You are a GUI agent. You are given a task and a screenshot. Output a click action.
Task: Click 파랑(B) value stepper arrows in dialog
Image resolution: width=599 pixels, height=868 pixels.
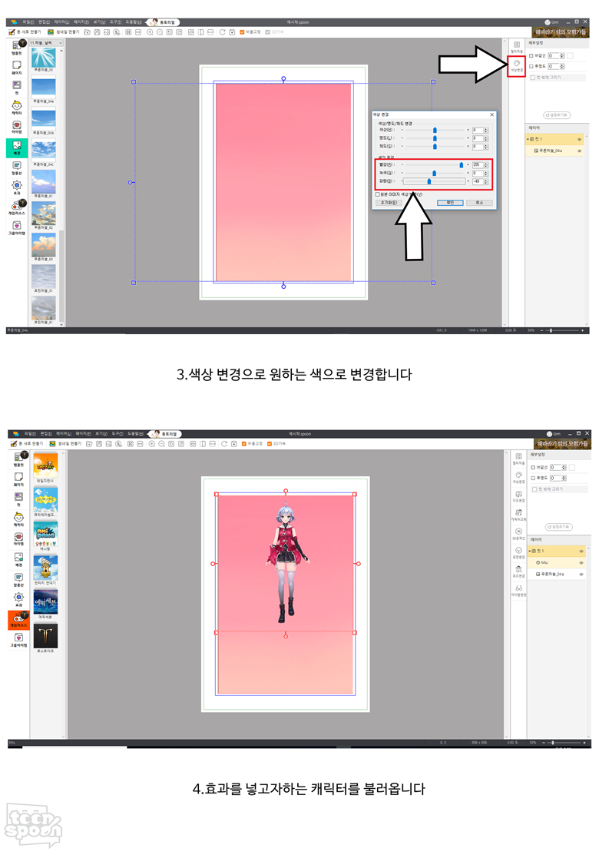[x=486, y=181]
